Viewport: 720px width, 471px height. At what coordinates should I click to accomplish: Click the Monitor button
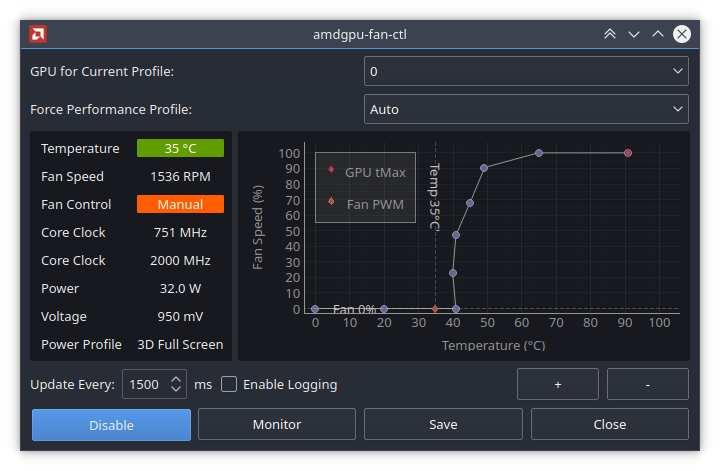tap(277, 425)
